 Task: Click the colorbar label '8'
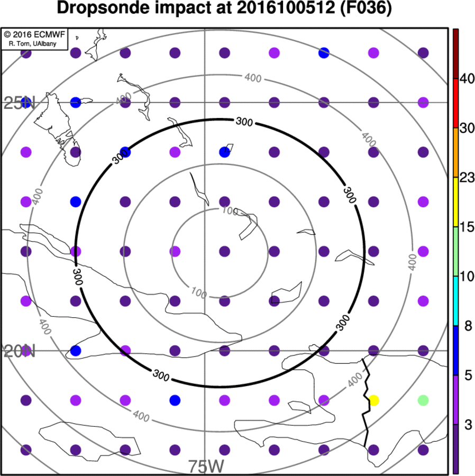coord(468,326)
